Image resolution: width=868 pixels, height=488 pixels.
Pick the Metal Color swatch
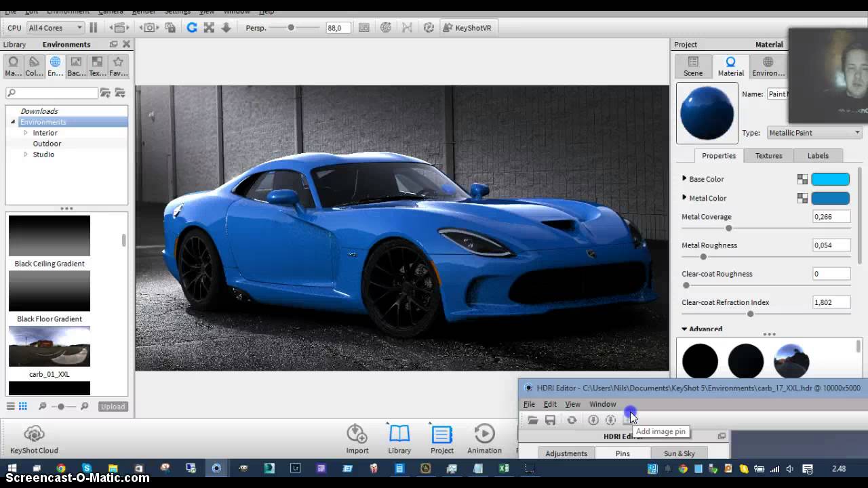point(830,198)
